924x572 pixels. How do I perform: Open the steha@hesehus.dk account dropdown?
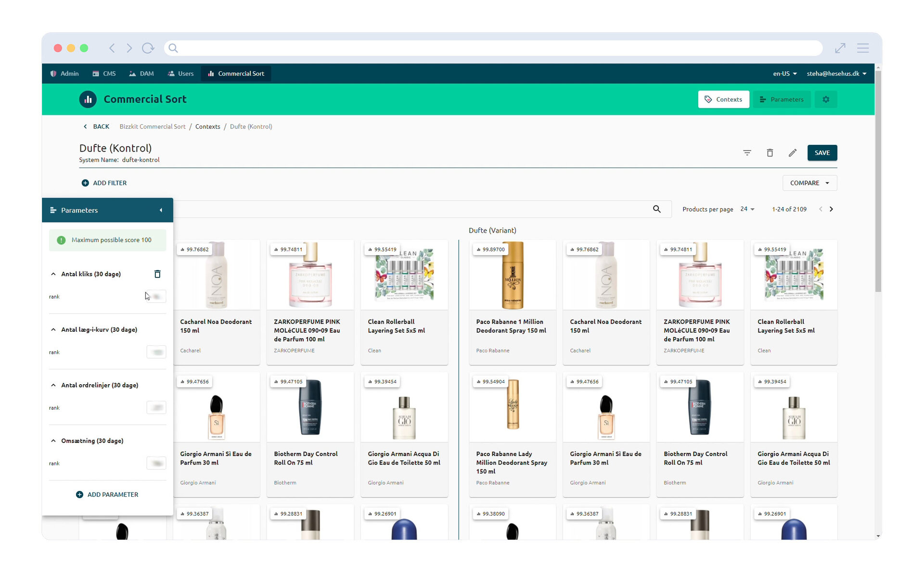coord(836,74)
